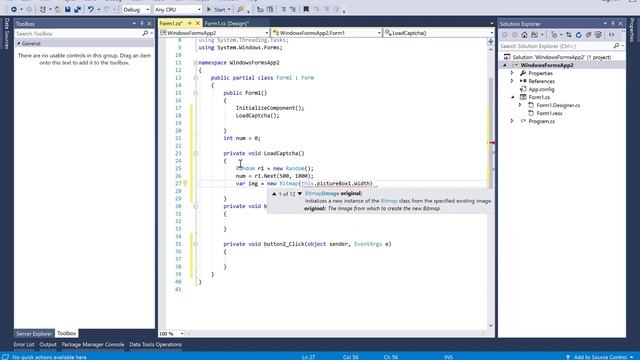Collapse the LoadCaptcha method outline toggle
The width and height of the screenshot is (640, 360).
pos(196,153)
